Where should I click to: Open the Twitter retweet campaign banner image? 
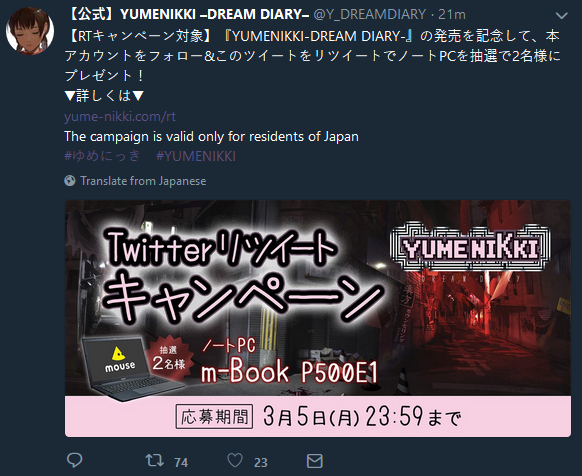(318, 318)
